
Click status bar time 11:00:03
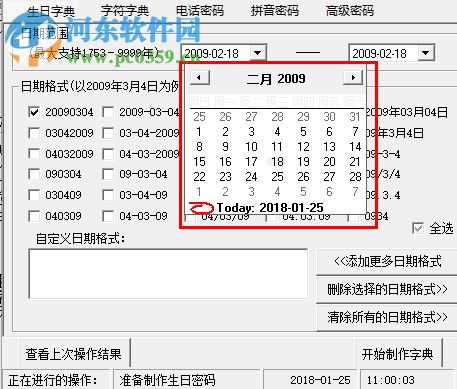point(391,380)
